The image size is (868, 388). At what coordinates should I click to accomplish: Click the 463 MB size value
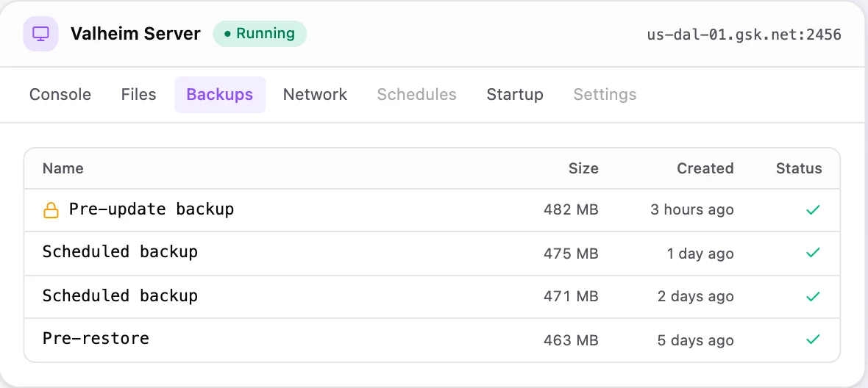pyautogui.click(x=571, y=340)
